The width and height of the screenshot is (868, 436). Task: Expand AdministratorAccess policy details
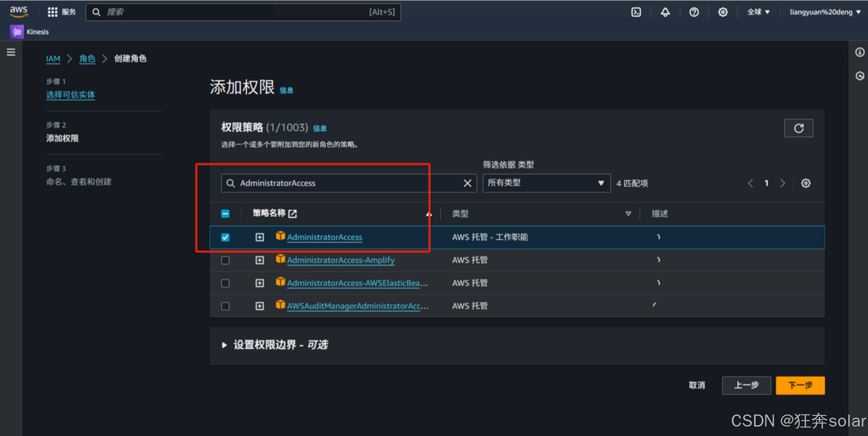[x=259, y=237]
